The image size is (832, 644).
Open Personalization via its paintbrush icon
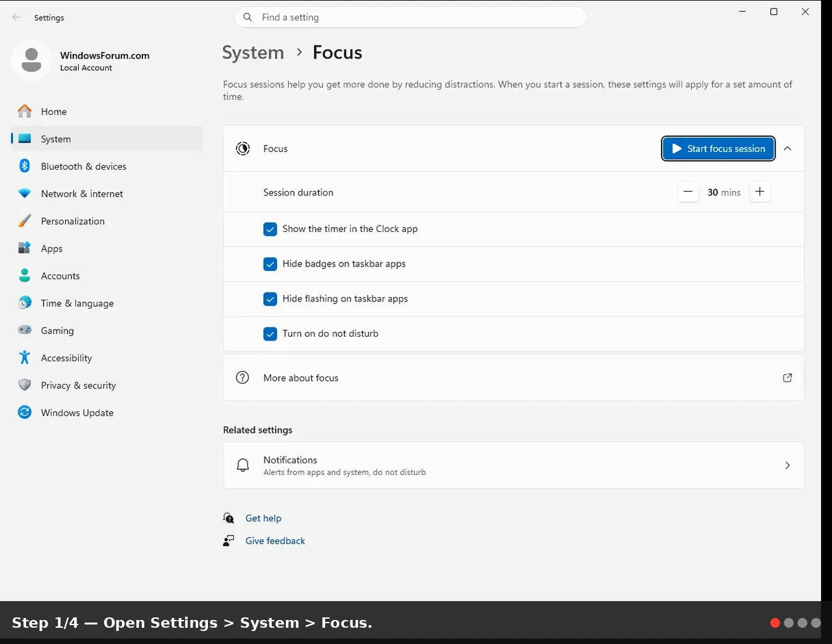(x=25, y=221)
